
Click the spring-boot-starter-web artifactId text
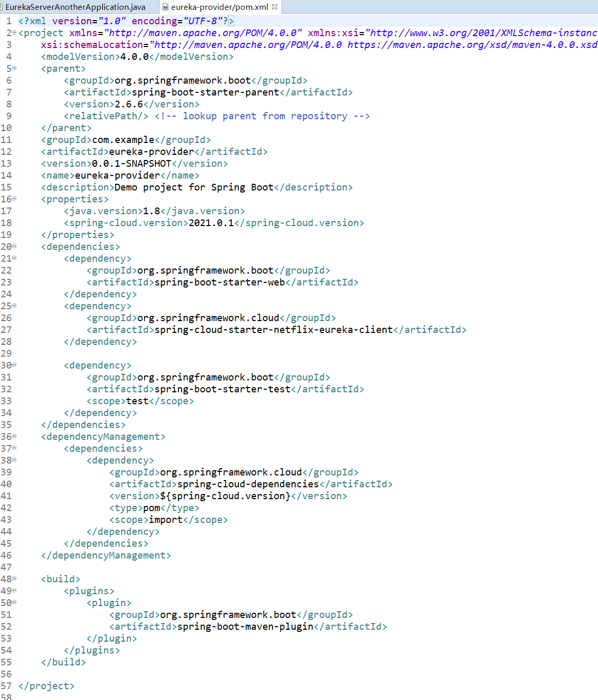(219, 282)
